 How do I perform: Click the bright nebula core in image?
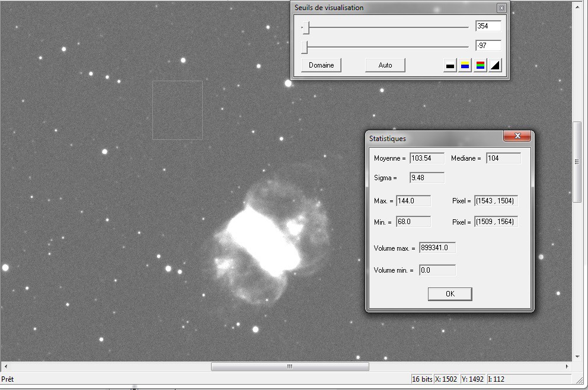(264, 242)
